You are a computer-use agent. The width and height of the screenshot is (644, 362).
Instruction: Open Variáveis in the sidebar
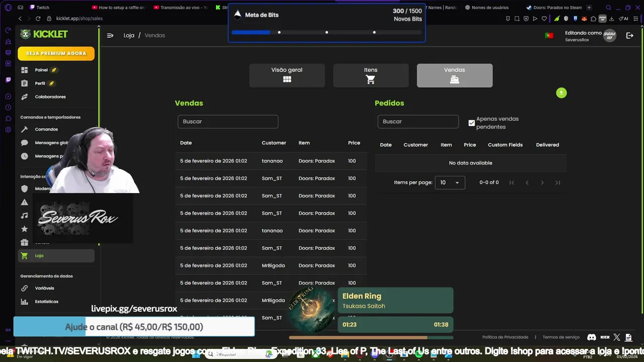pyautogui.click(x=56, y=288)
